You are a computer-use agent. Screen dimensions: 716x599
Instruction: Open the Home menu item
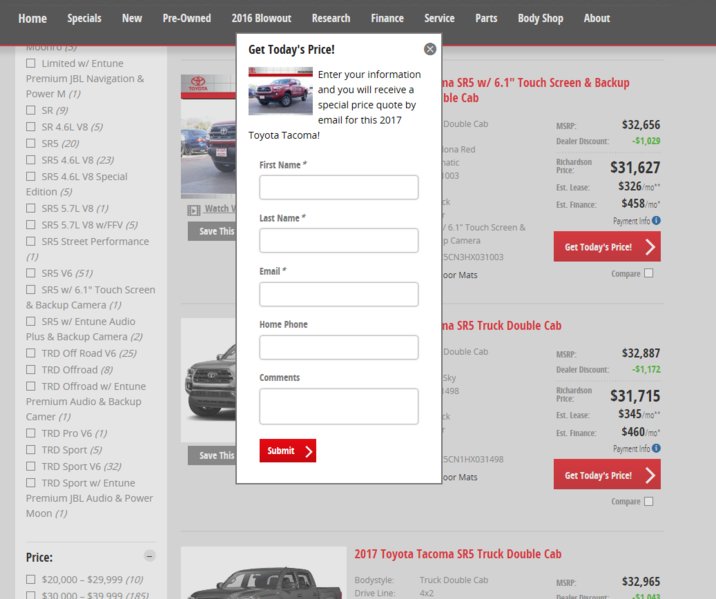(x=32, y=18)
